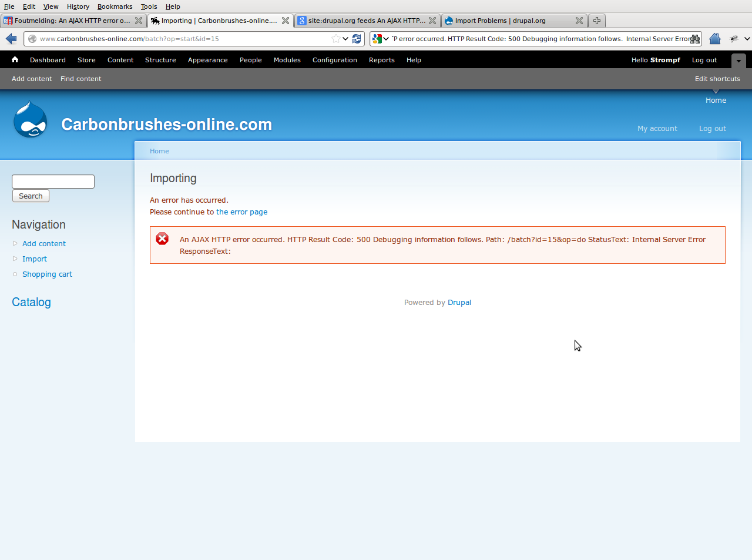This screenshot has height=560, width=752.
Task: Open the URL history dropdown arrow
Action: coord(345,39)
